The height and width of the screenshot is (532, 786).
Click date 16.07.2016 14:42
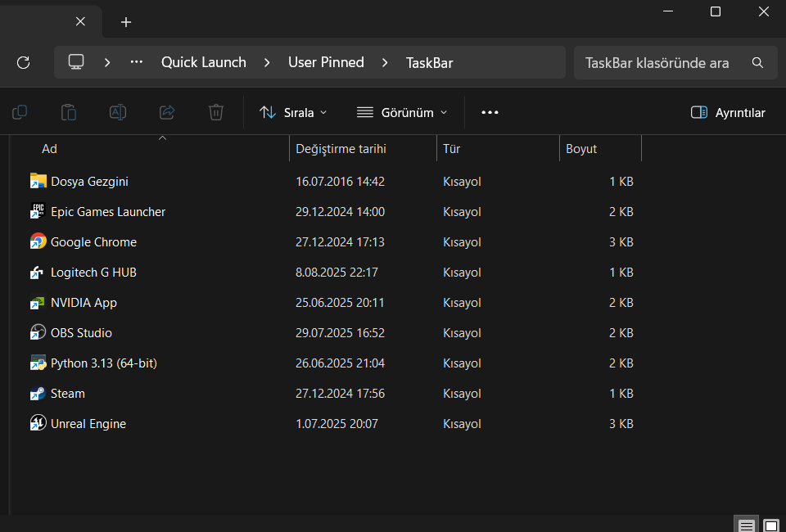click(x=340, y=182)
